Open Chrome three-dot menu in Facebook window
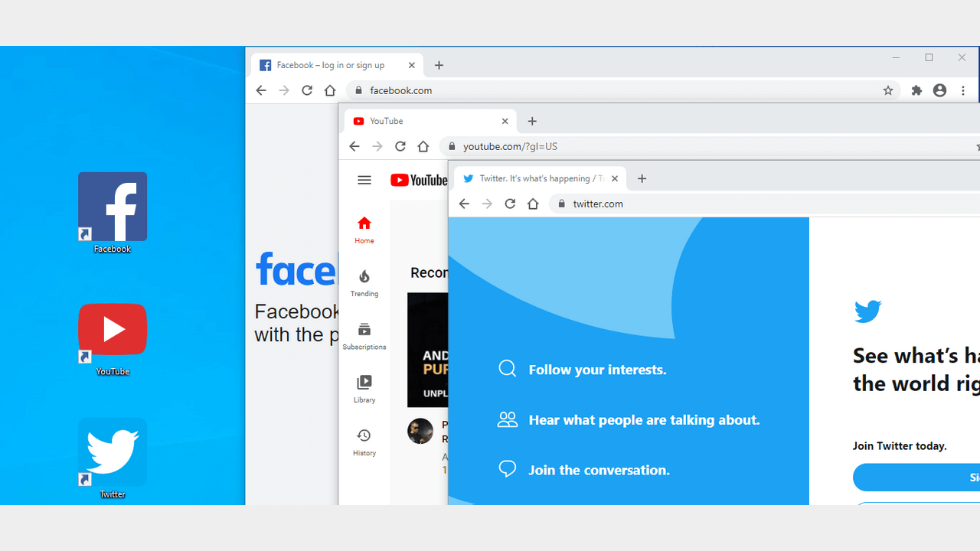The image size is (980, 551). click(963, 90)
